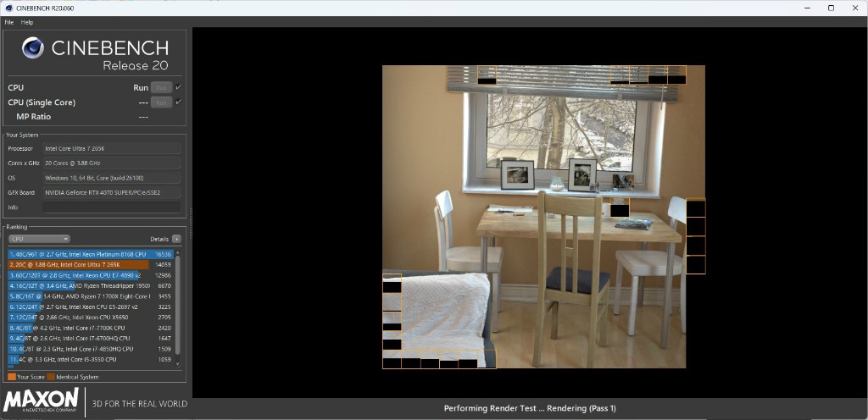
Task: Click the ranking list scroll-up arrow
Action: pyautogui.click(x=178, y=252)
